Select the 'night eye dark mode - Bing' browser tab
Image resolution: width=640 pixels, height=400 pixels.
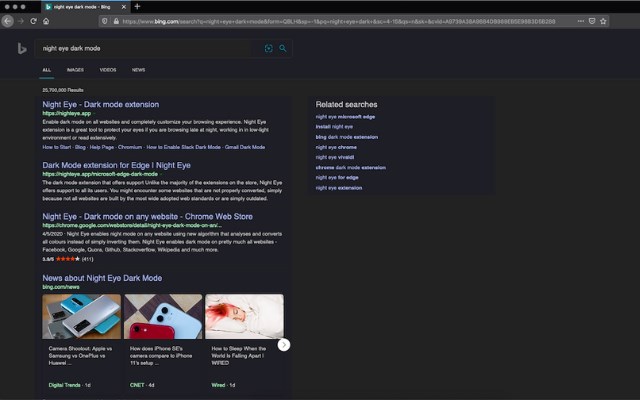point(86,7)
